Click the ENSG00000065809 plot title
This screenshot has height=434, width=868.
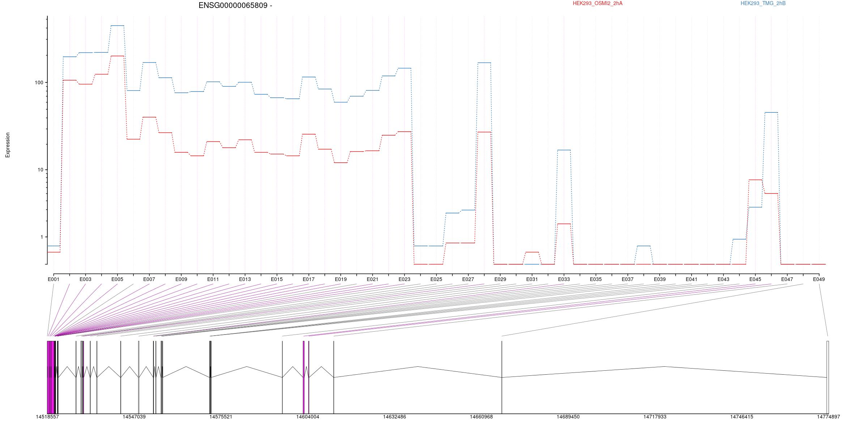tap(235, 5)
